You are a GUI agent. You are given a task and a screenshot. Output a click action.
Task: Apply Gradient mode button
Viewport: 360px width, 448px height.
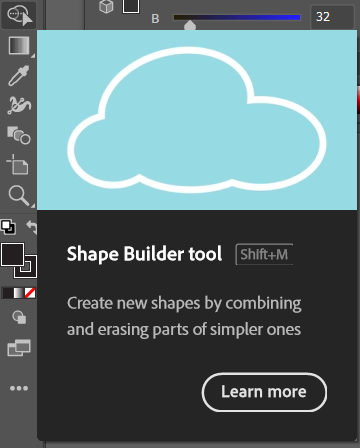click(19, 293)
